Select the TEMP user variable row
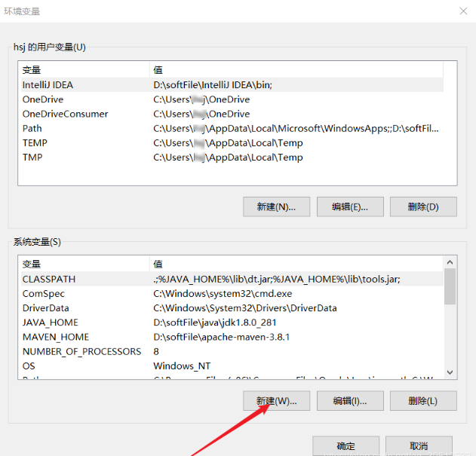Image resolution: width=476 pixels, height=456 pixels. [35, 143]
